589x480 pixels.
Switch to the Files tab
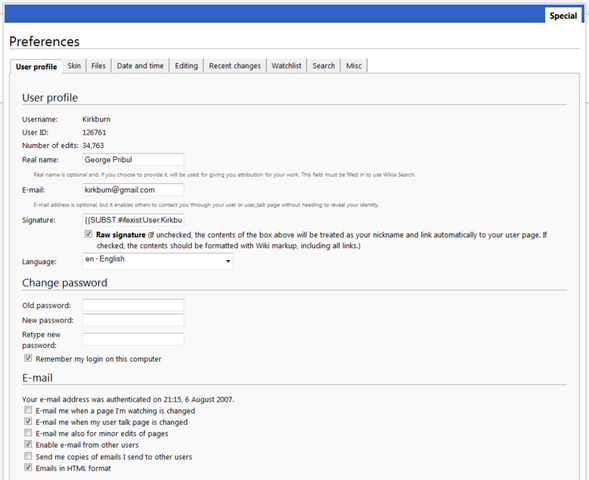coord(98,66)
